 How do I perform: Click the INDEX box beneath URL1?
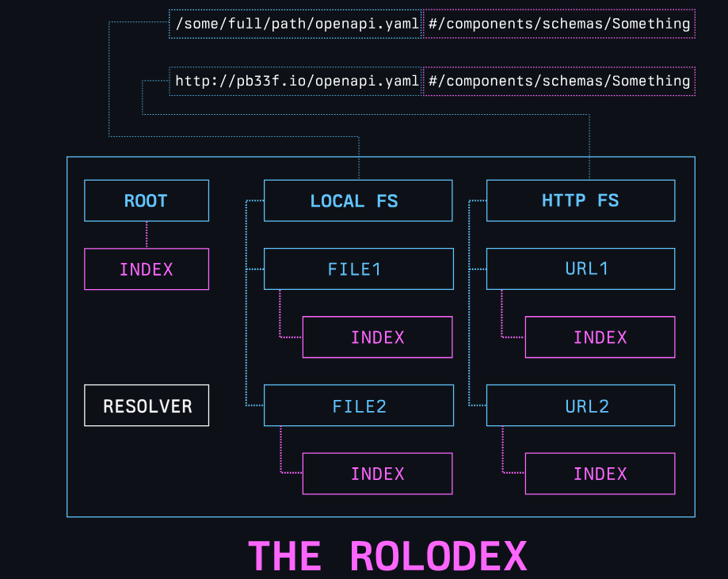pos(600,337)
